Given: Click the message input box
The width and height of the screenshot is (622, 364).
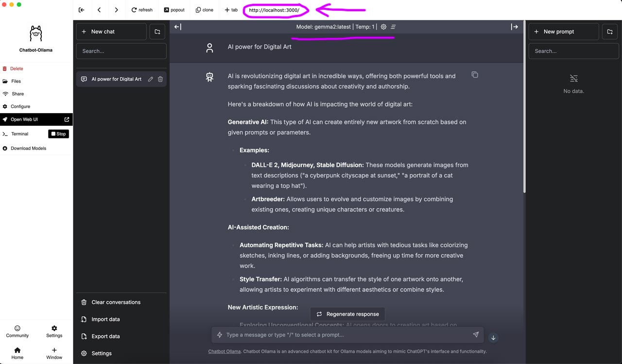Looking at the screenshot, I should [347, 335].
